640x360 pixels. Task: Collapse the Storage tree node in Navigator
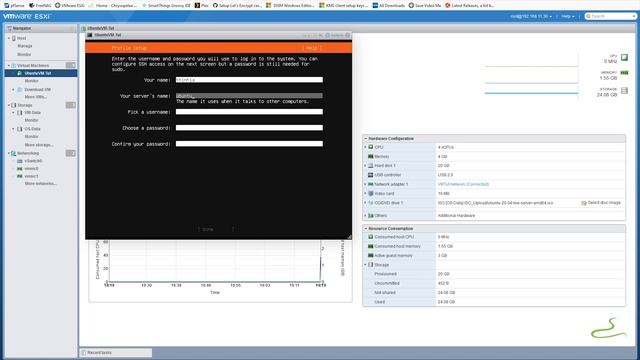pos(9,105)
